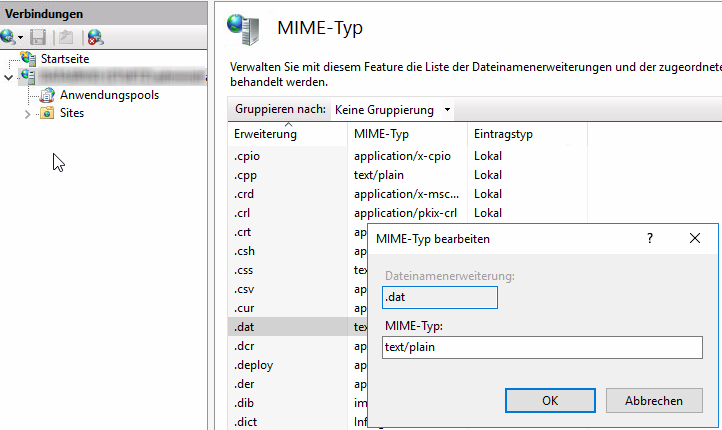
Task: Click the save connections disk icon
Action: pyautogui.click(x=38, y=37)
